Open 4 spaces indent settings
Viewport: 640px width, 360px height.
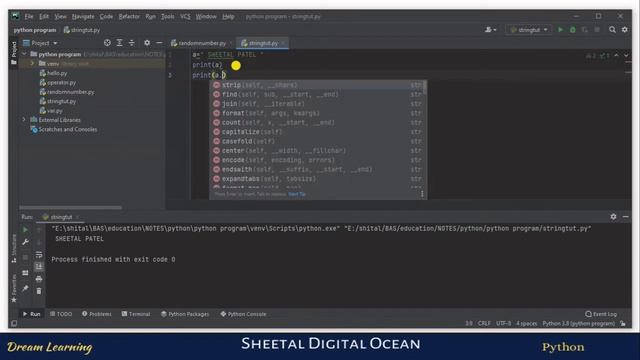[x=527, y=324]
